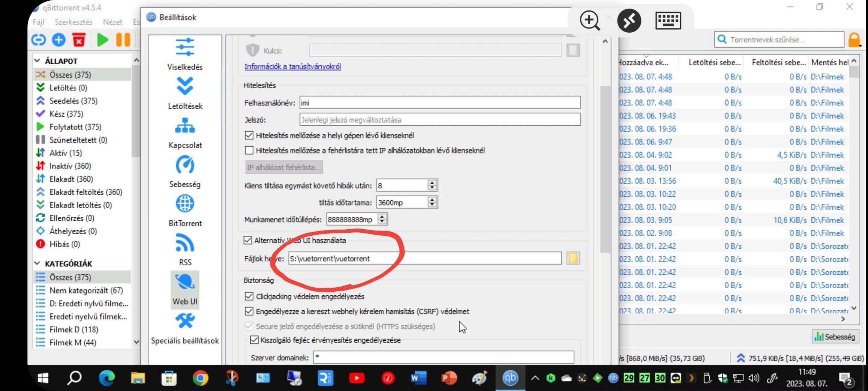868x391 pixels.
Task: Click the add torrent file plus icon
Action: (58, 39)
